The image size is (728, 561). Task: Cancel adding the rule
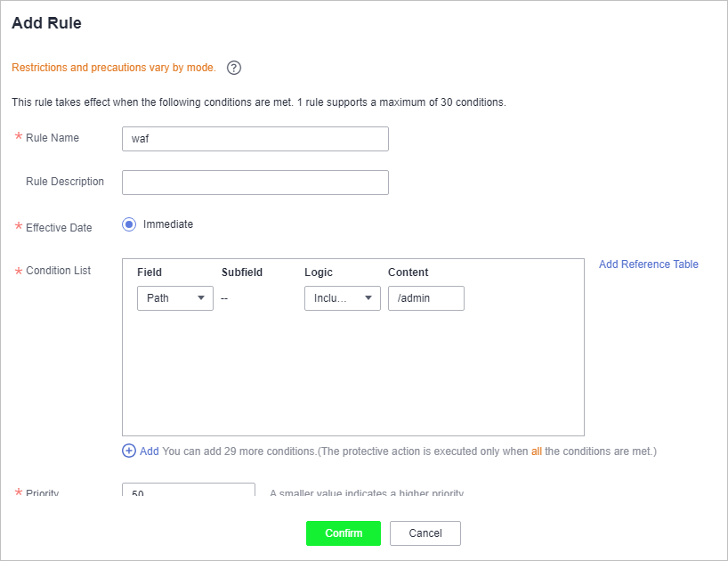click(425, 533)
